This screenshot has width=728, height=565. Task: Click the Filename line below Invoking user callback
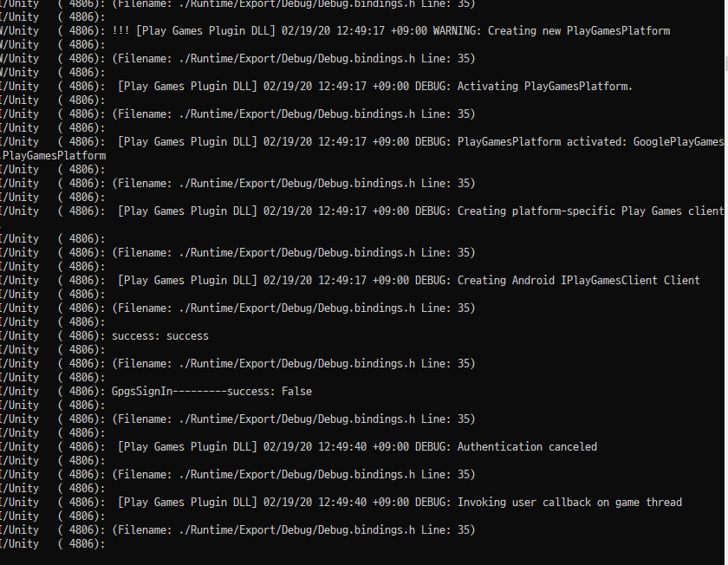(294, 530)
